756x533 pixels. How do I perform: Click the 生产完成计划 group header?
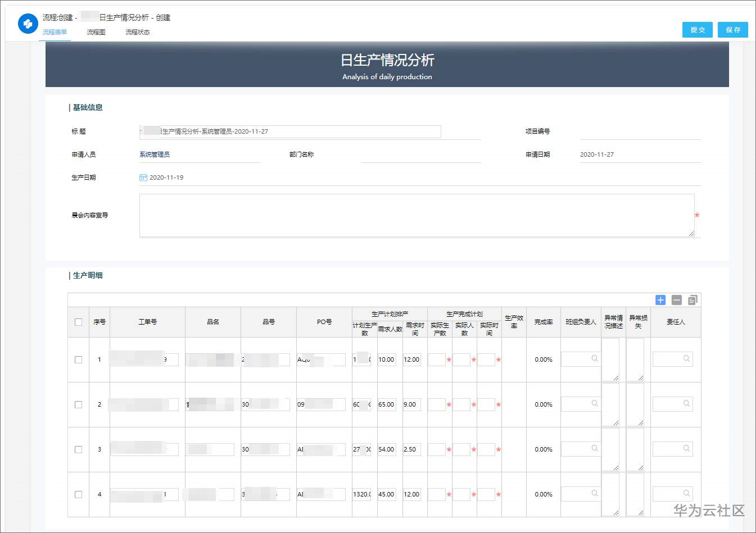click(464, 314)
